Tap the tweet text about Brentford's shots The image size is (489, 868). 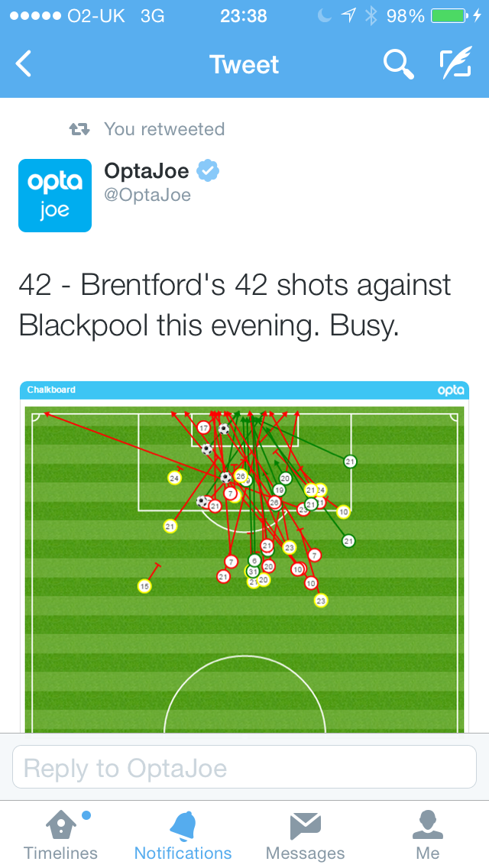235,306
